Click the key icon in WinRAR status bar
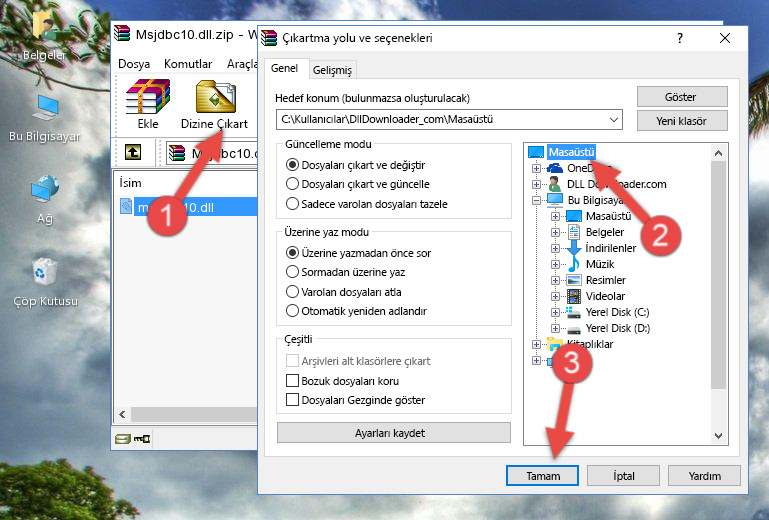The image size is (769, 520). 142,439
